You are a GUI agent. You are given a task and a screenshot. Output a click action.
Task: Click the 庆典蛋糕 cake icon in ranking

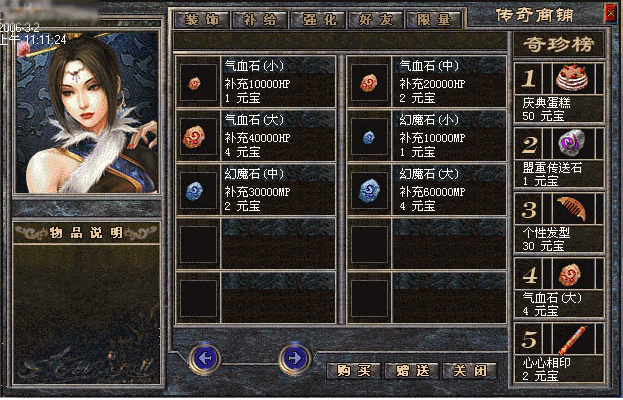coord(573,78)
